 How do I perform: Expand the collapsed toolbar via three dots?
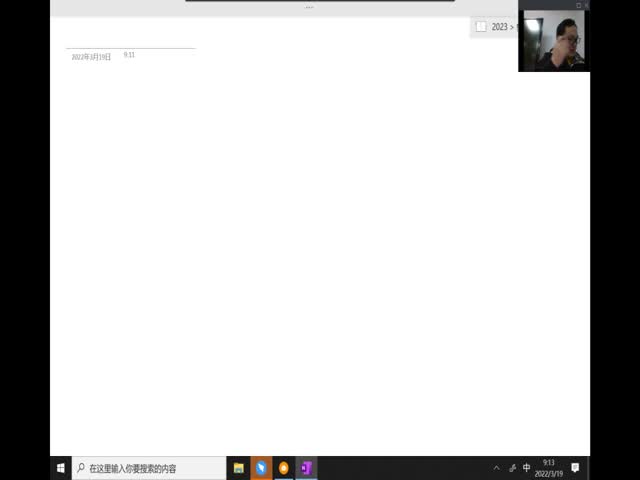(x=309, y=7)
